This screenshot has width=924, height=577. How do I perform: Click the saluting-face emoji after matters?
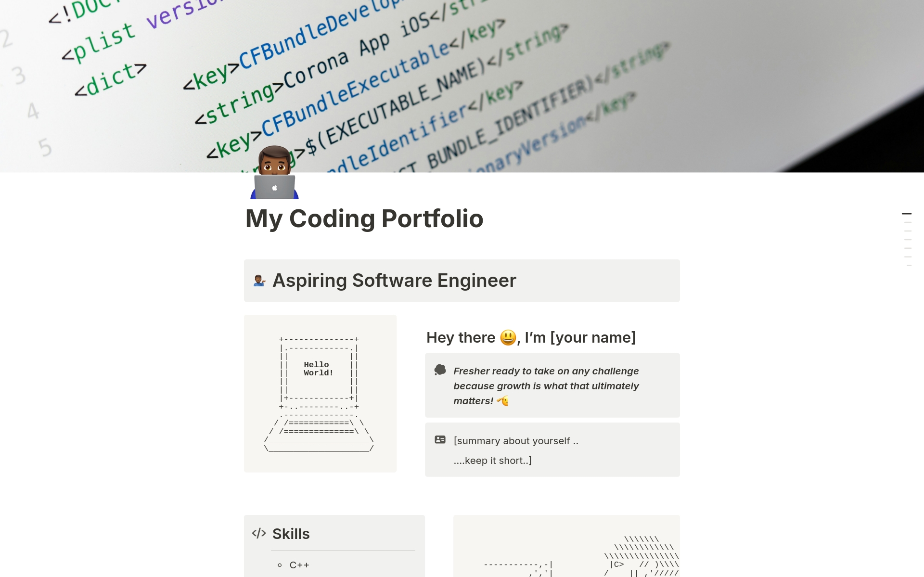pyautogui.click(x=503, y=400)
